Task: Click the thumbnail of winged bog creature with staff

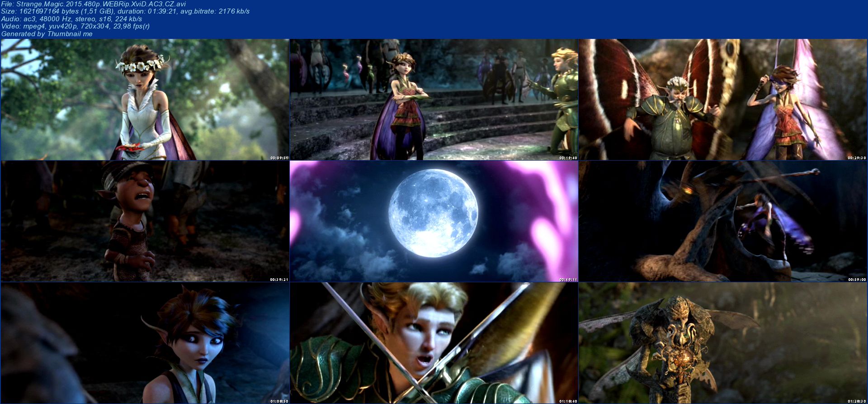Action: [723, 343]
